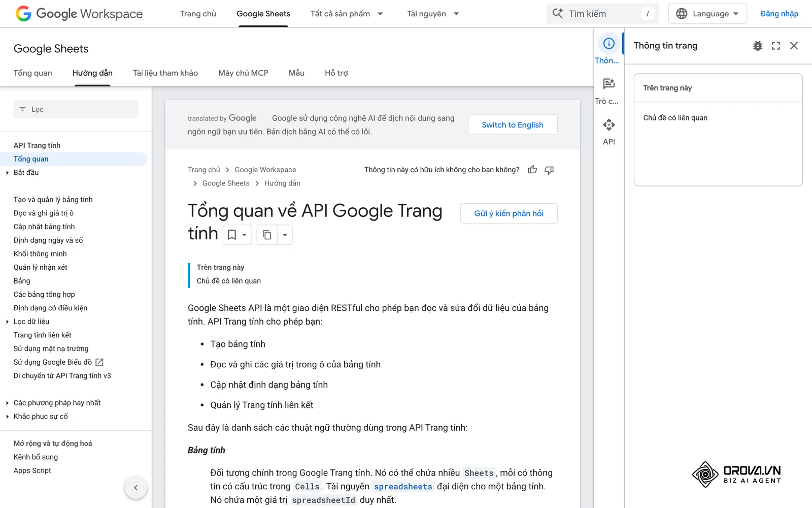Go to Trang chủ in top menu
Screen dimensions: 812x508
click(198, 14)
